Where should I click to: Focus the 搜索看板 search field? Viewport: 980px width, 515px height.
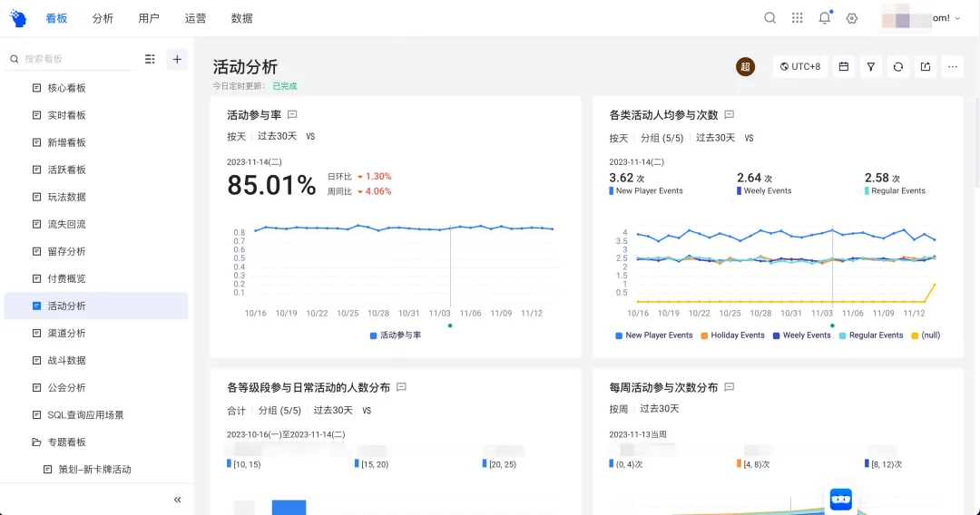(69, 59)
